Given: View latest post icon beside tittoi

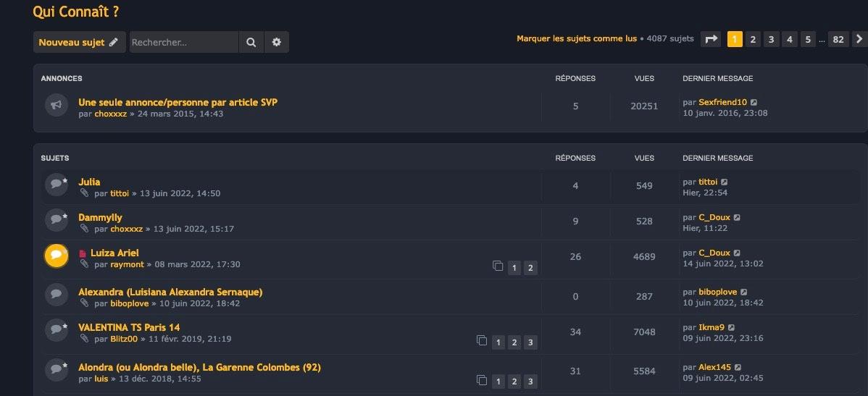Looking at the screenshot, I should [x=724, y=182].
